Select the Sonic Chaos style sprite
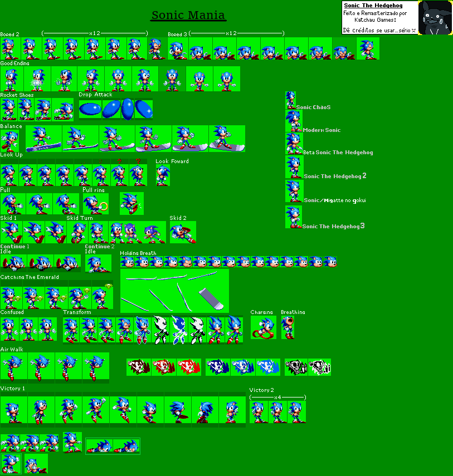The width and height of the screenshot is (453, 476). coord(290,100)
